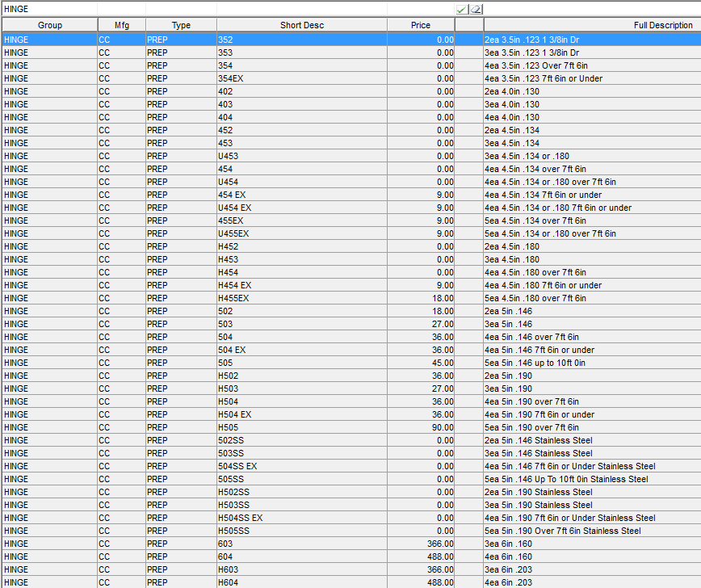Select the highlighted row with short desc 352
The image size is (701, 588).
point(242,40)
